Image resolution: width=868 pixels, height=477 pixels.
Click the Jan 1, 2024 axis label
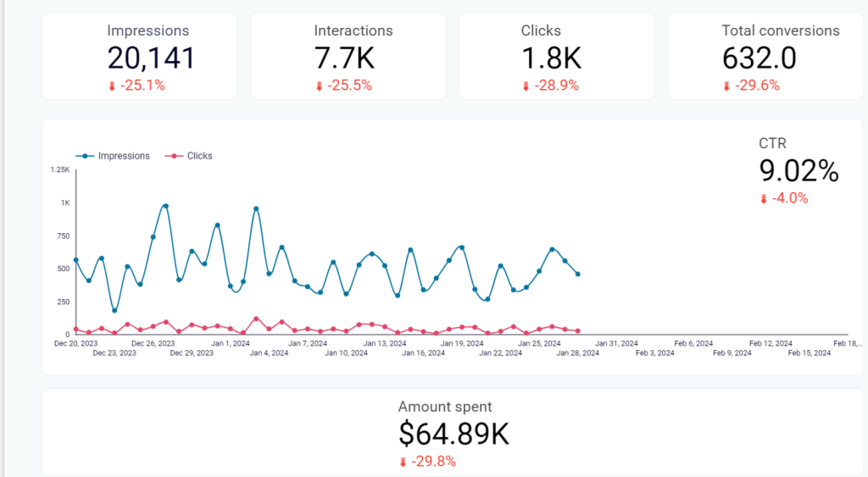pos(231,344)
